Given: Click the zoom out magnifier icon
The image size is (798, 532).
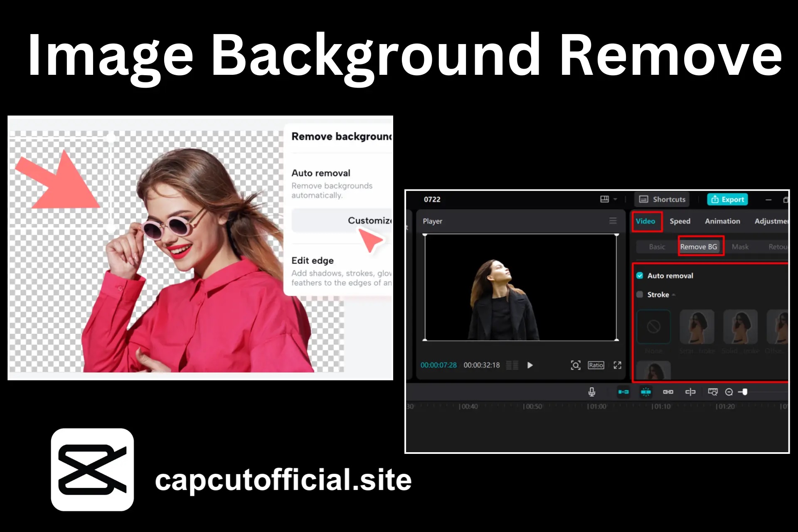Looking at the screenshot, I should [x=729, y=392].
